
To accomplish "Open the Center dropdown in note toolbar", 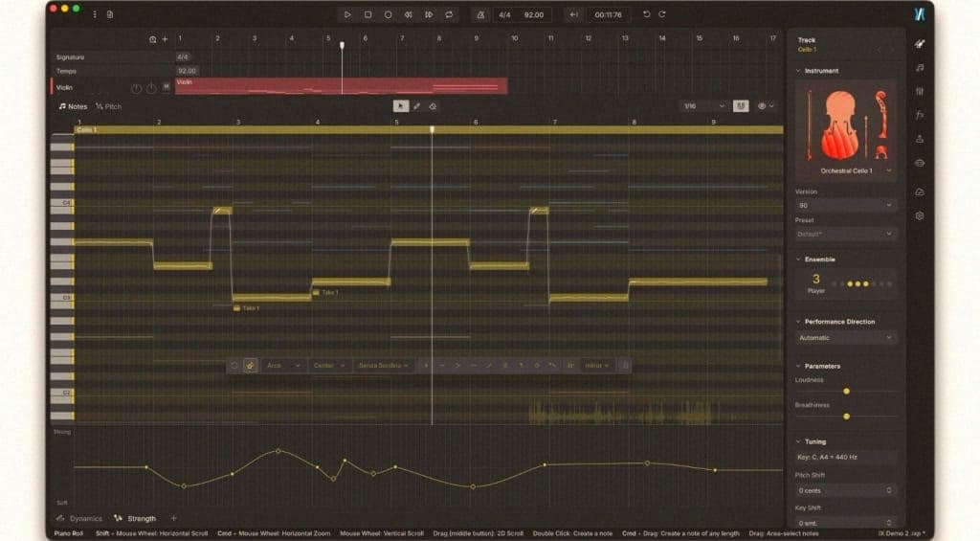I will (329, 365).
